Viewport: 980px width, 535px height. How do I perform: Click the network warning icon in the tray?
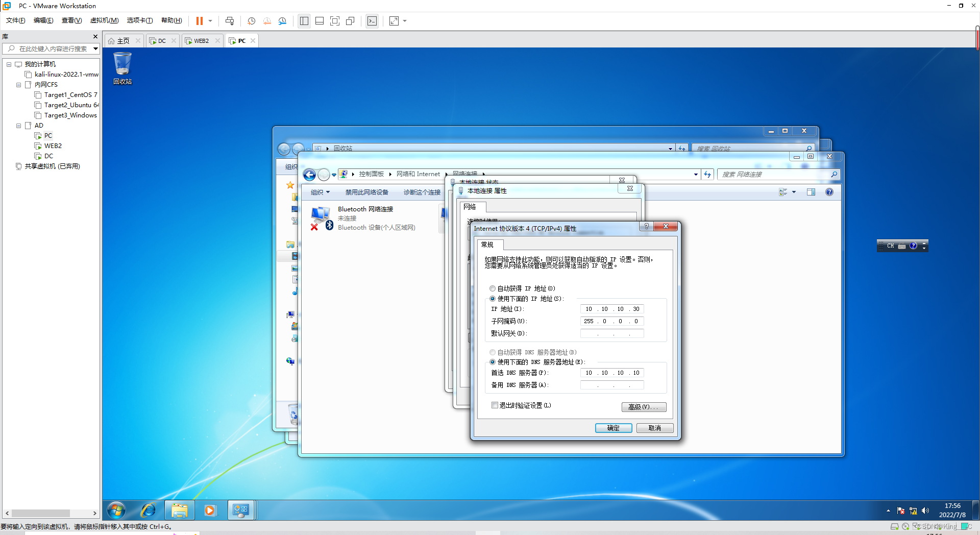(913, 510)
